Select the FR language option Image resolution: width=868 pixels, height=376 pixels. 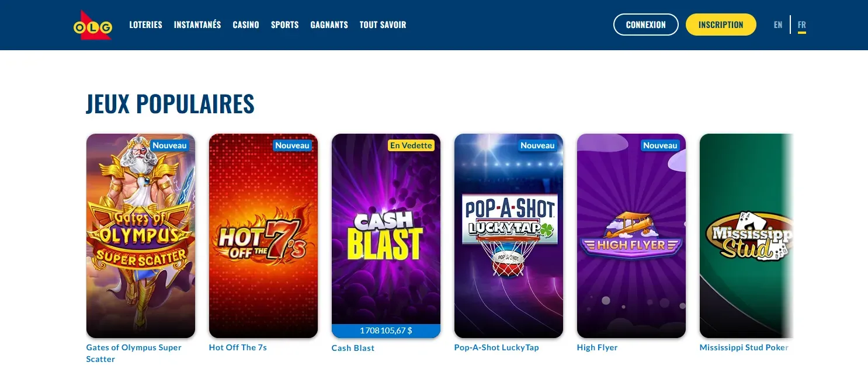[x=802, y=25]
